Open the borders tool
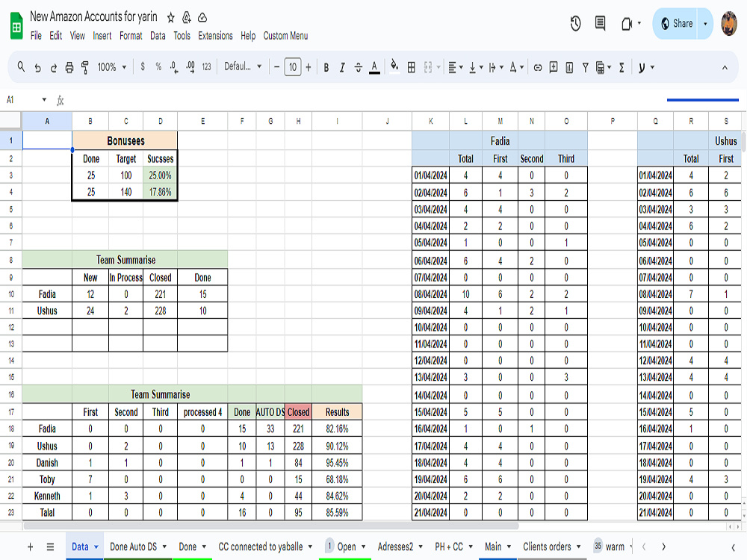 [411, 68]
